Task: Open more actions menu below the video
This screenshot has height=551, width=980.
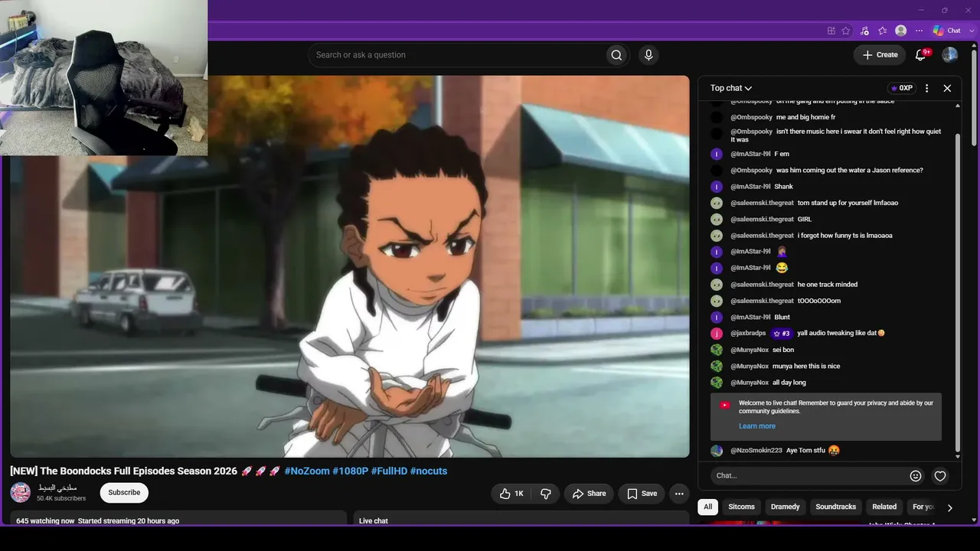Action: coord(679,494)
